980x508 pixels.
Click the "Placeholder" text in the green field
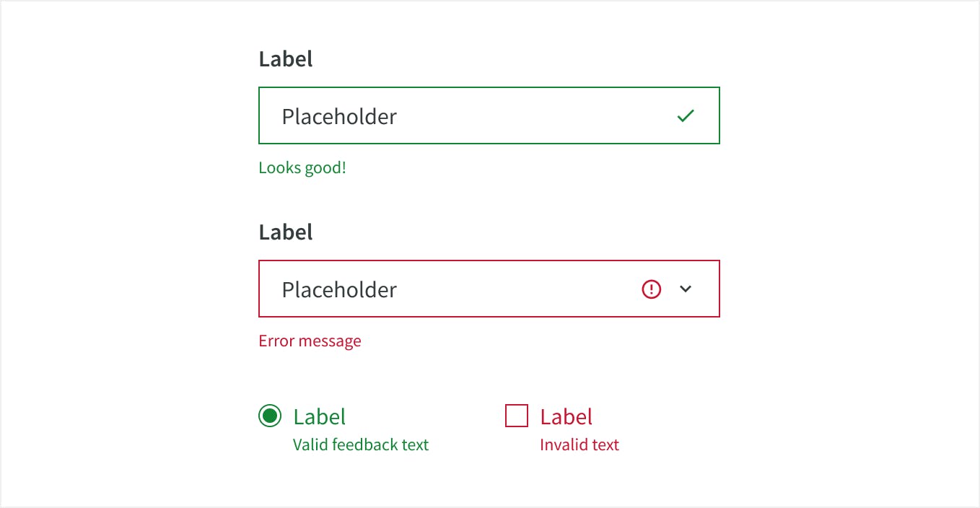pyautogui.click(x=339, y=116)
